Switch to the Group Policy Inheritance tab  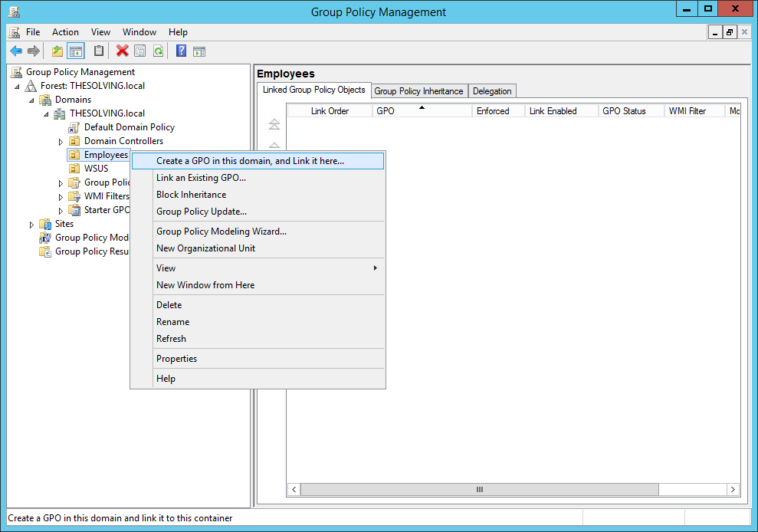point(418,90)
